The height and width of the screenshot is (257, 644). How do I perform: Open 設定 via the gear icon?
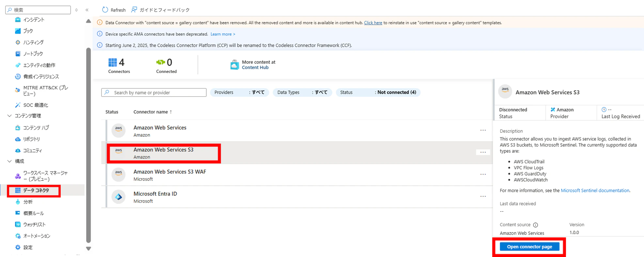coord(18,247)
